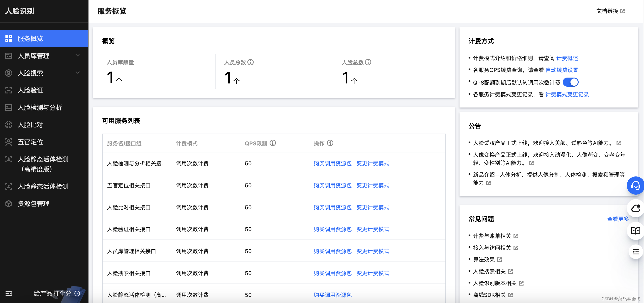Select 人脸比对 sidebar menu icon
644x303 pixels.
point(9,125)
